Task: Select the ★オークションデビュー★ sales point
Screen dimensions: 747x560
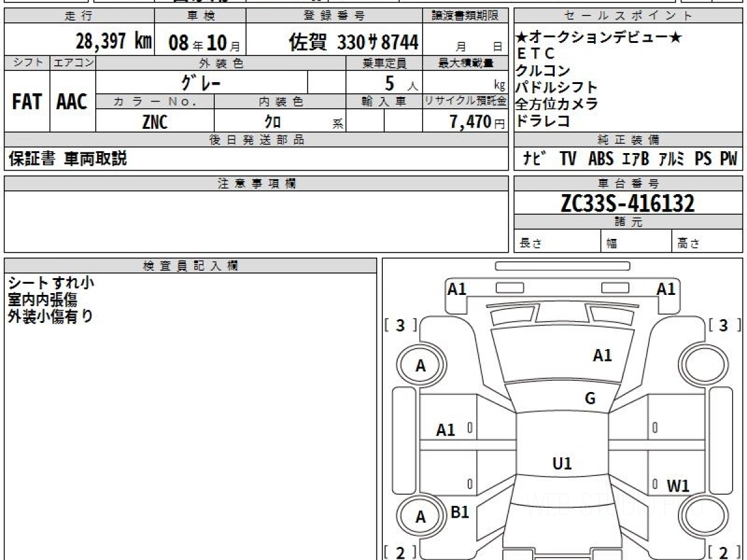Action: point(599,38)
